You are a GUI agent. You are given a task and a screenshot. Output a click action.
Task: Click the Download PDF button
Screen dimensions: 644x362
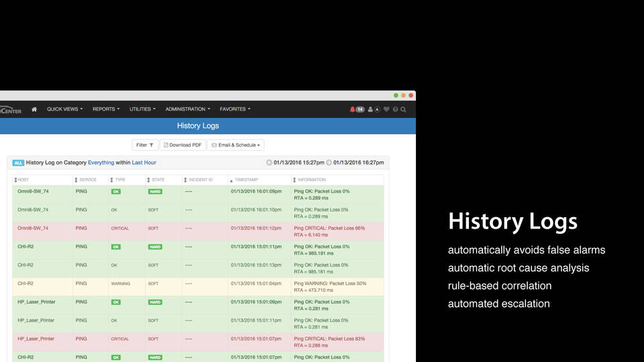pos(182,145)
